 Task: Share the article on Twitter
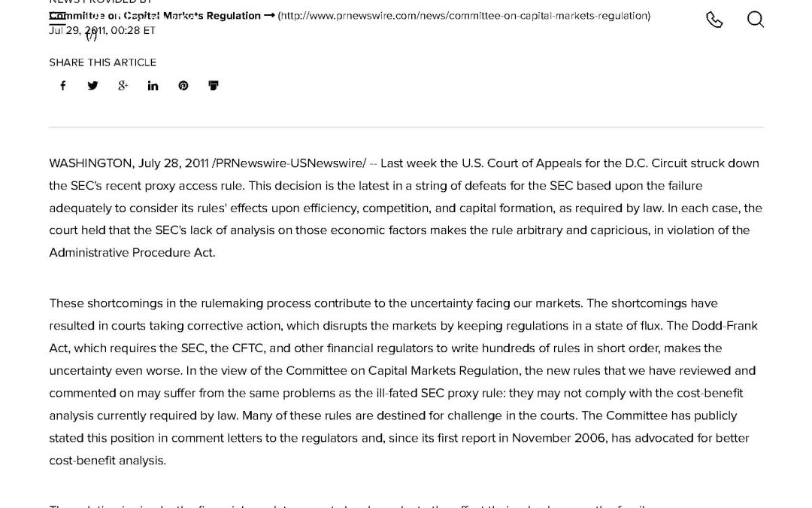click(93, 85)
